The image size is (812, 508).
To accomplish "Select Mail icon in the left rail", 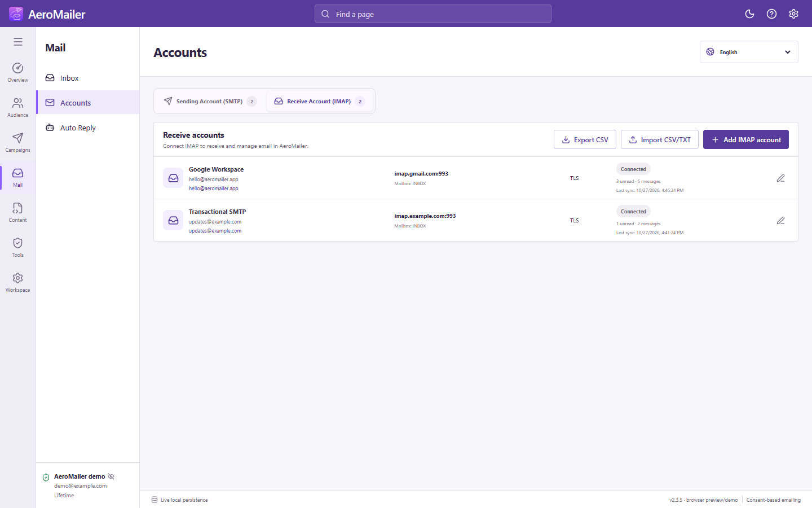I will [x=18, y=178].
